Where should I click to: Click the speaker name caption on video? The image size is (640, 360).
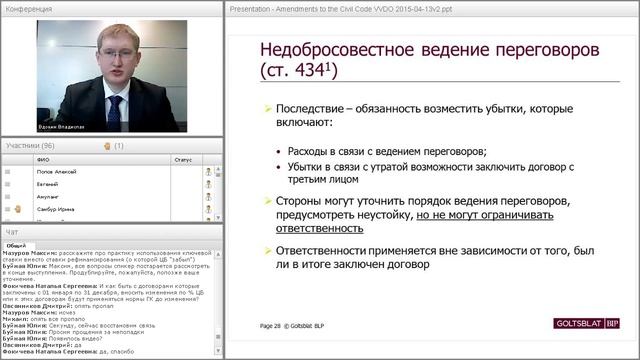click(61, 127)
